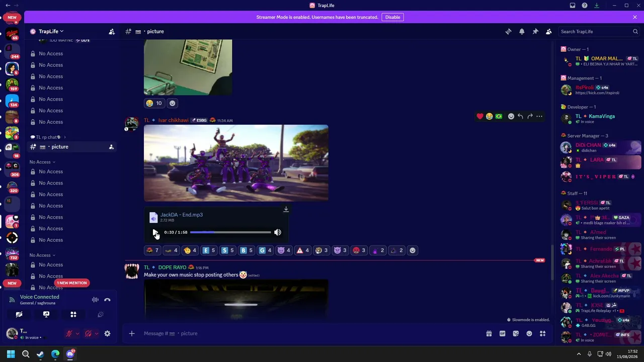The height and width of the screenshot is (362, 644).
Task: Open noise suppression waveform settings
Action: [x=95, y=300]
